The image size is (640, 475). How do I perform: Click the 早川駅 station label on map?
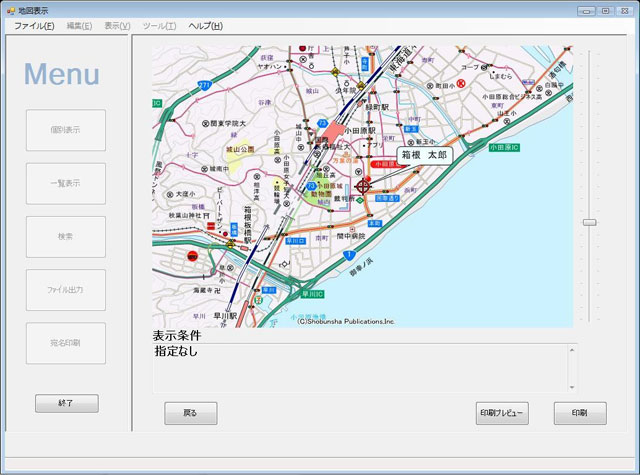coord(225,316)
